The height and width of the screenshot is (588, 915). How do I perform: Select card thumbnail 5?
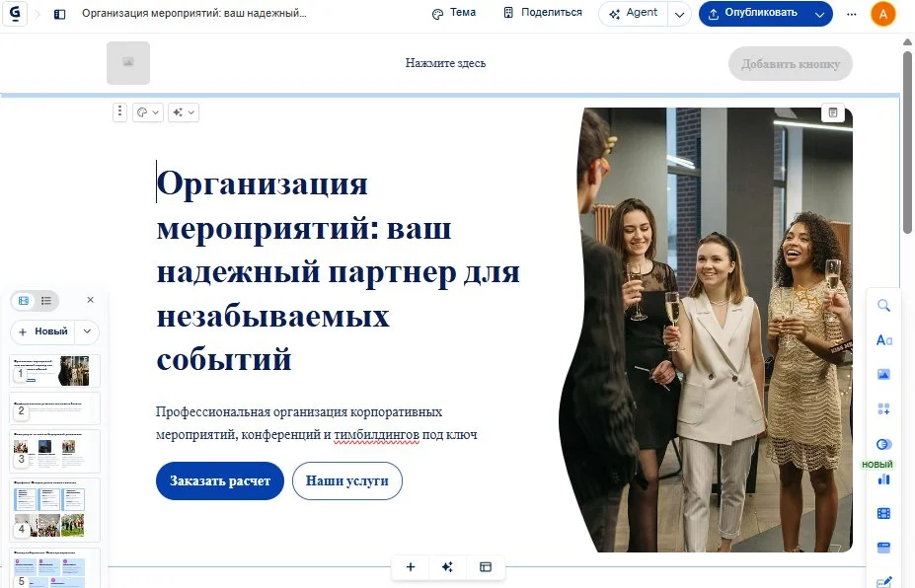coord(54,568)
